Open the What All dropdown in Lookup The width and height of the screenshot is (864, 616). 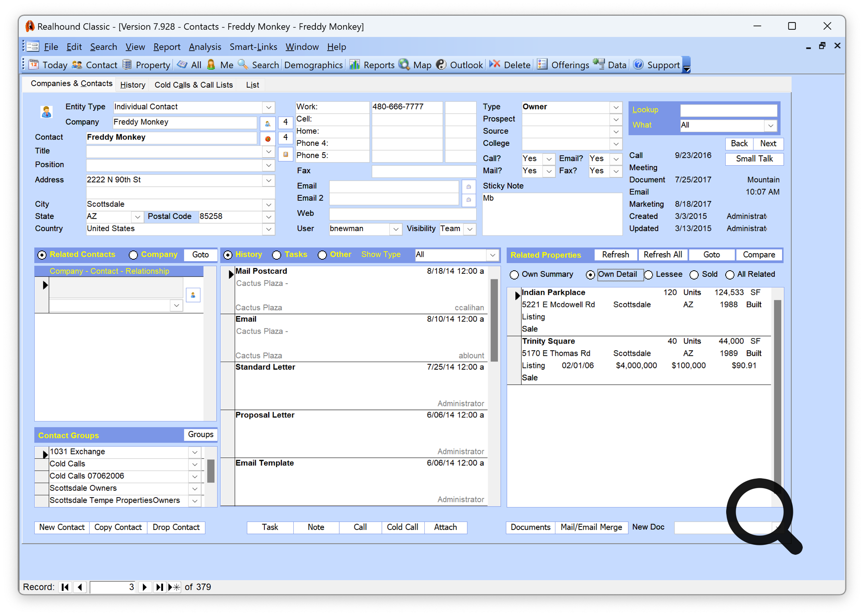tap(771, 125)
